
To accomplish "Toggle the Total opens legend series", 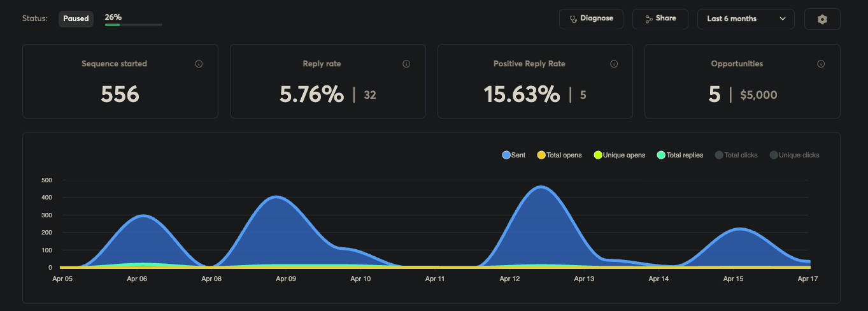I will (x=559, y=155).
